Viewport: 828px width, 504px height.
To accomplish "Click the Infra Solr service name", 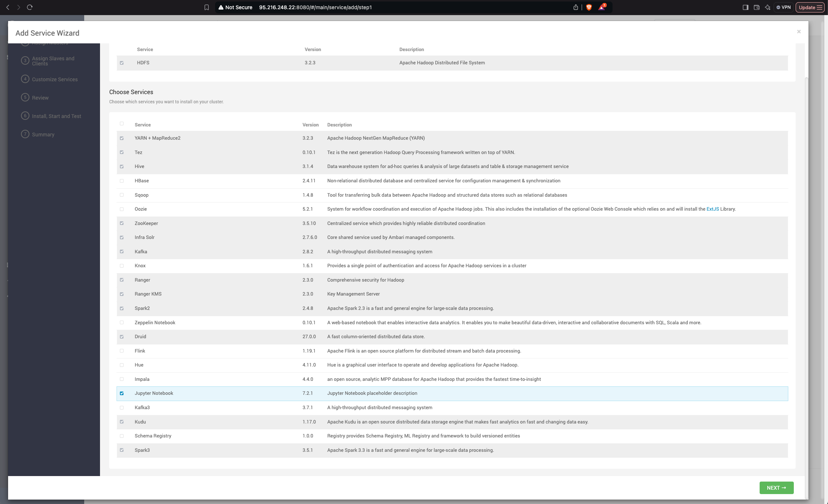I will click(144, 237).
